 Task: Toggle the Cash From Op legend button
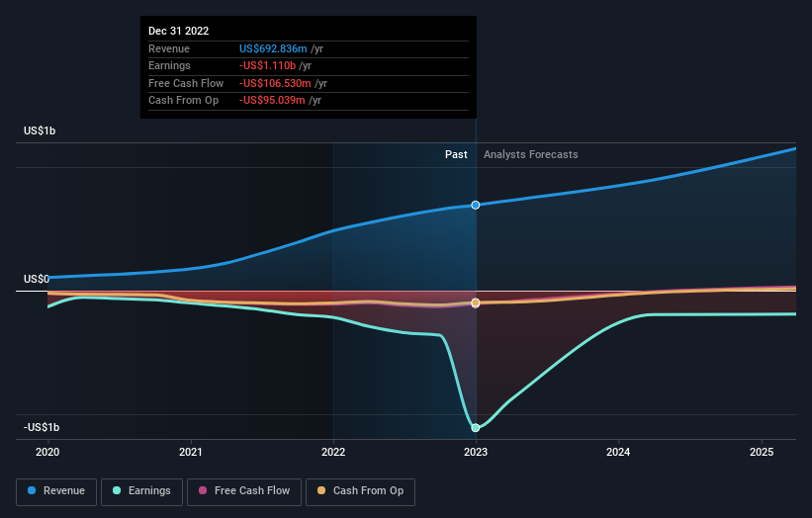pyautogui.click(x=360, y=491)
